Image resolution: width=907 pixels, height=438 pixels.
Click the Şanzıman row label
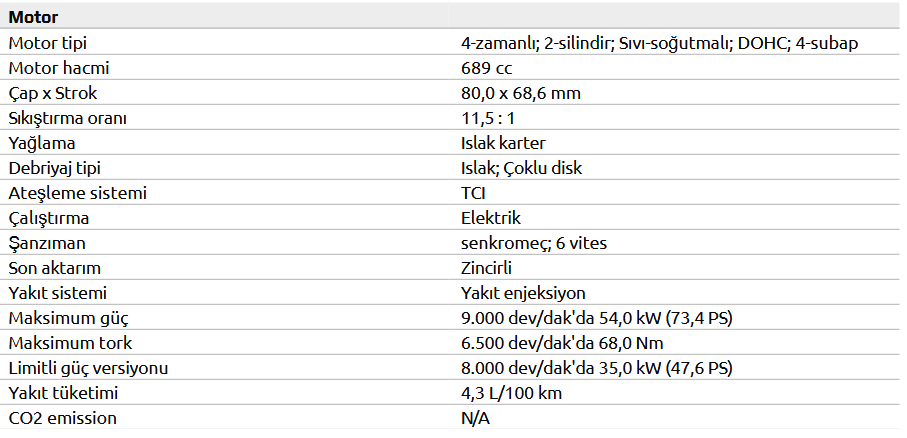point(47,243)
